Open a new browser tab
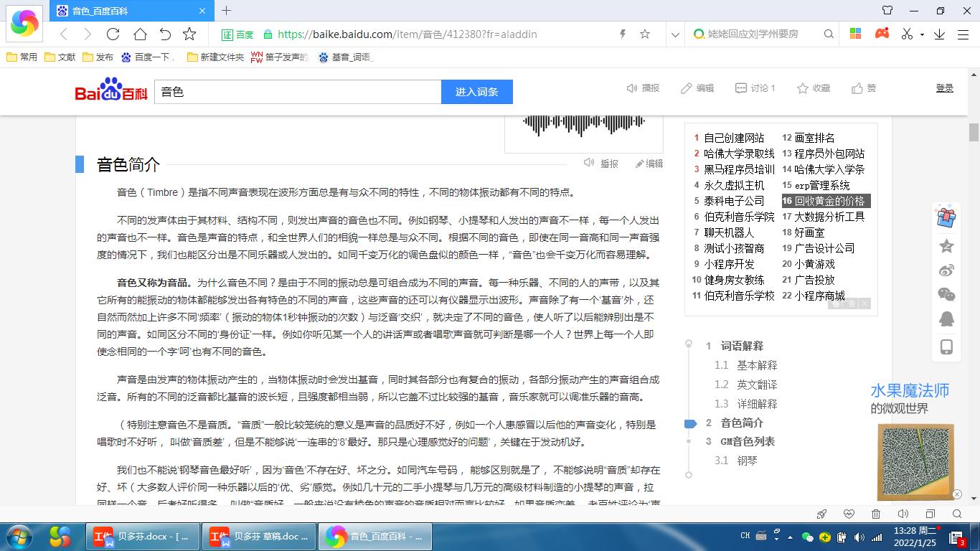Screen dimensions: 980x551 pyautogui.click(x=226, y=10)
